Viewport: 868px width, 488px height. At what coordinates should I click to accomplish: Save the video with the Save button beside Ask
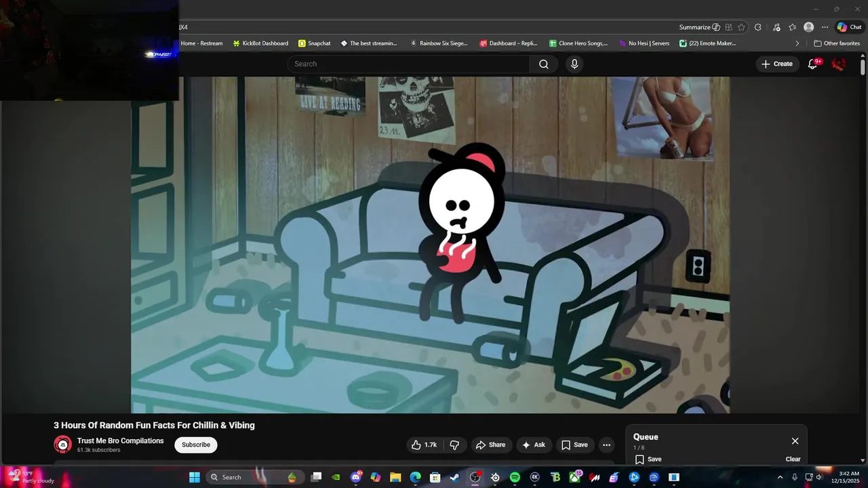[x=574, y=445]
